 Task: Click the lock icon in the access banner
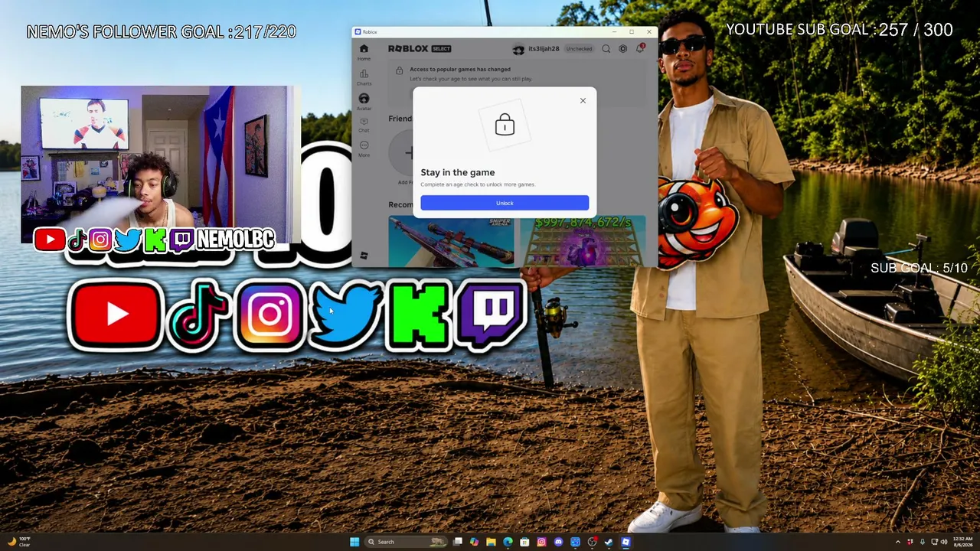pos(399,71)
